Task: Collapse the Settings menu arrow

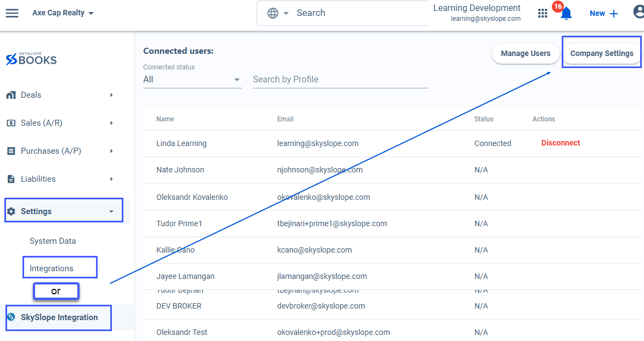Action: point(111,211)
